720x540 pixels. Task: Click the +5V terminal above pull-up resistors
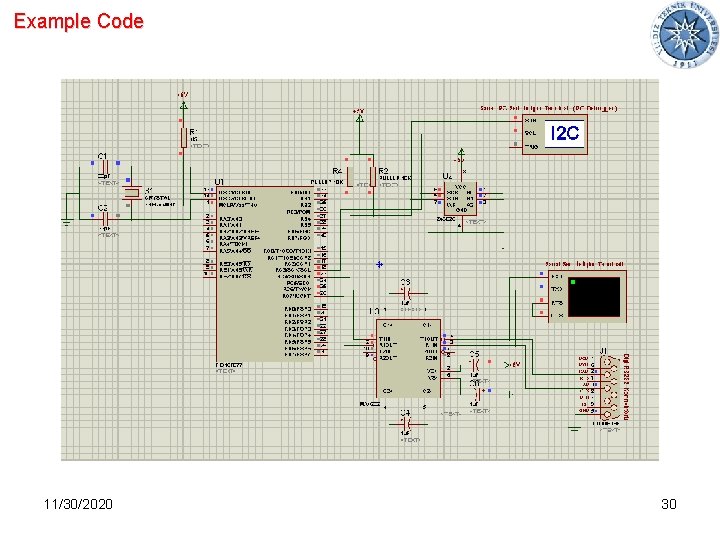[x=360, y=118]
